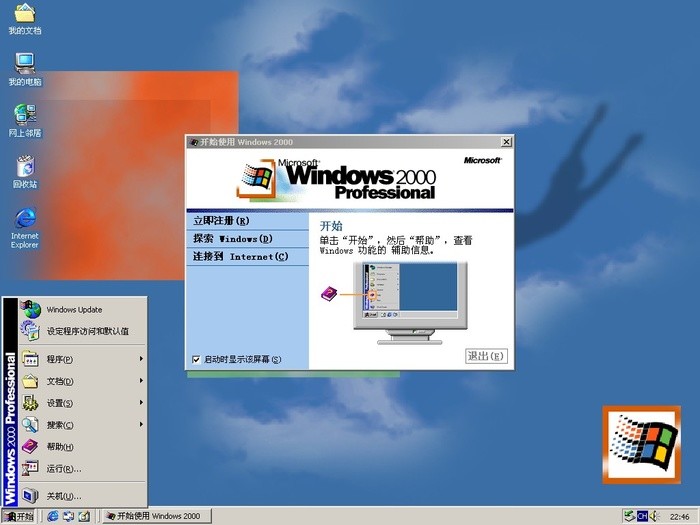The width and height of the screenshot is (700, 525).
Task: Select 运行(R)... in the Start menu
Action: [x=83, y=468]
